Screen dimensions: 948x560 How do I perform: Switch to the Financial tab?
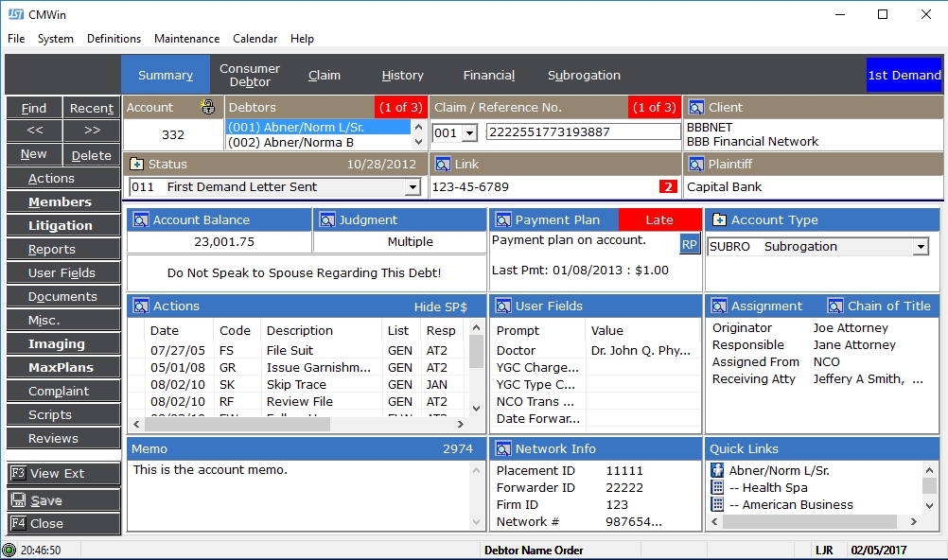488,76
